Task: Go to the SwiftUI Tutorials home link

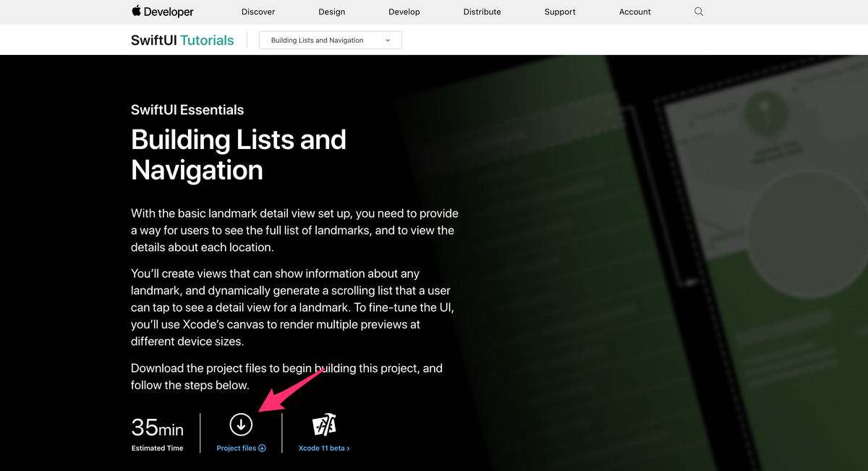Action: pyautogui.click(x=182, y=41)
